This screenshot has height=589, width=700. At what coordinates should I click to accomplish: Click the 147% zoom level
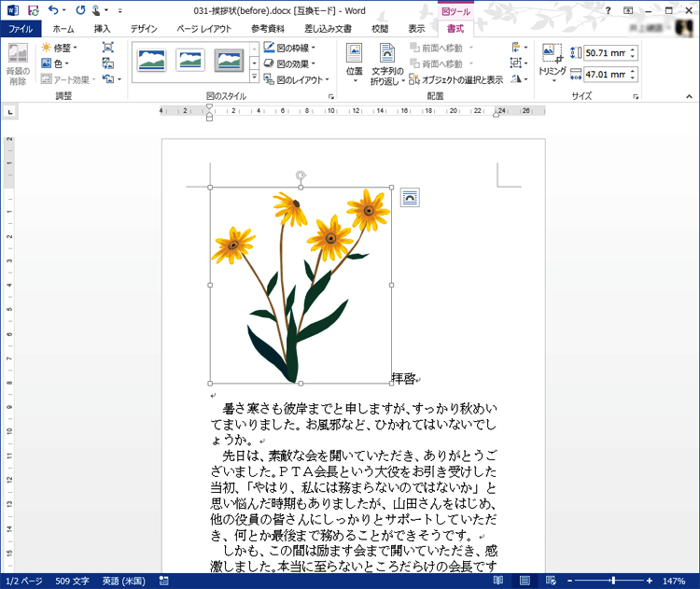point(674,581)
